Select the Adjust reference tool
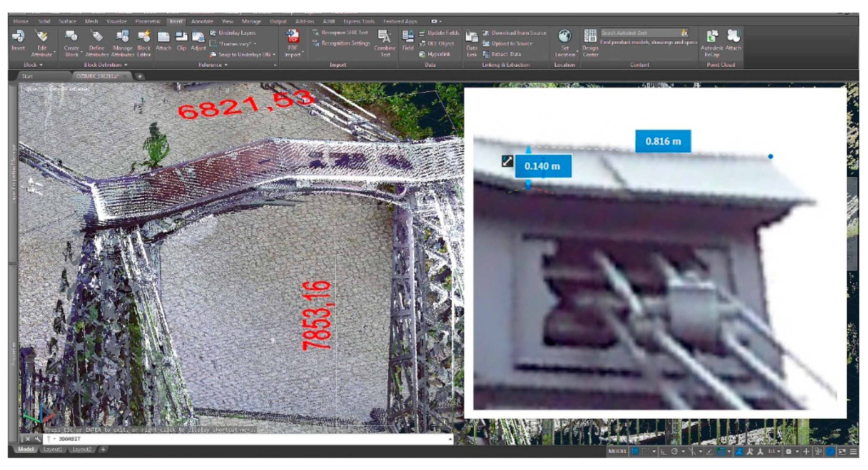 [198, 40]
